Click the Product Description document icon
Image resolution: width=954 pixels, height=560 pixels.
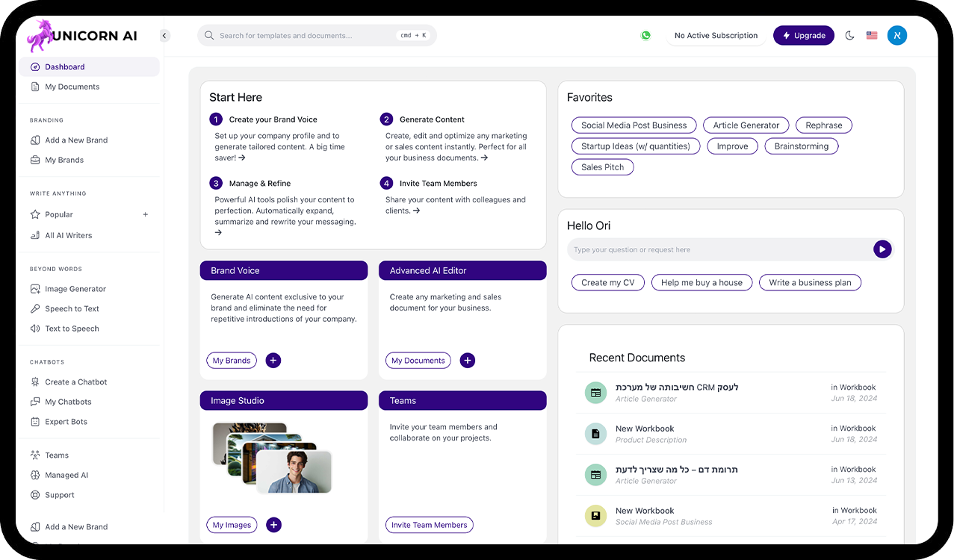(x=595, y=434)
